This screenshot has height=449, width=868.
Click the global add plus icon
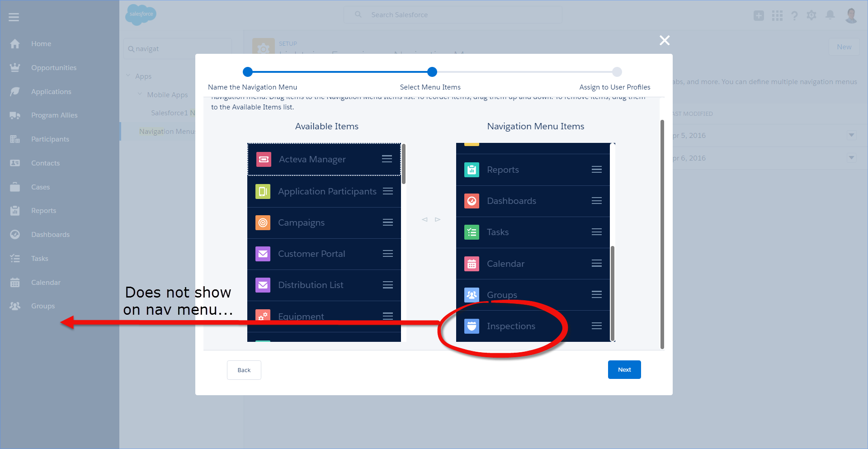pyautogui.click(x=759, y=16)
